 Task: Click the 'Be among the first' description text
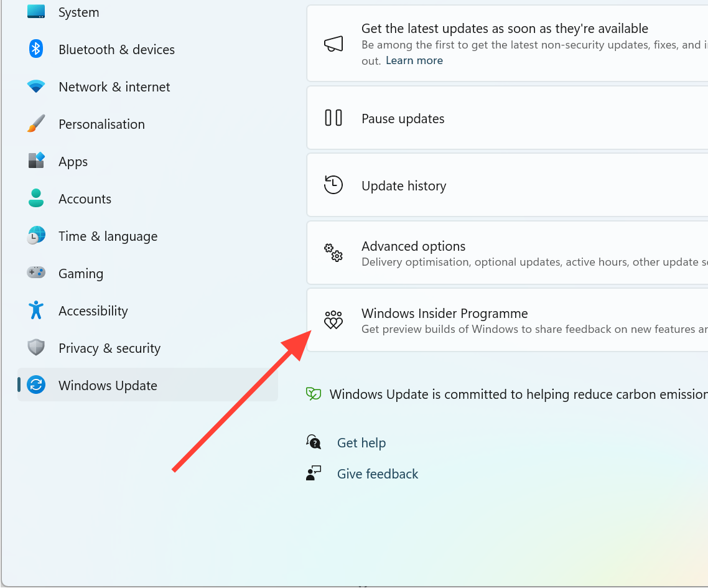(x=534, y=53)
